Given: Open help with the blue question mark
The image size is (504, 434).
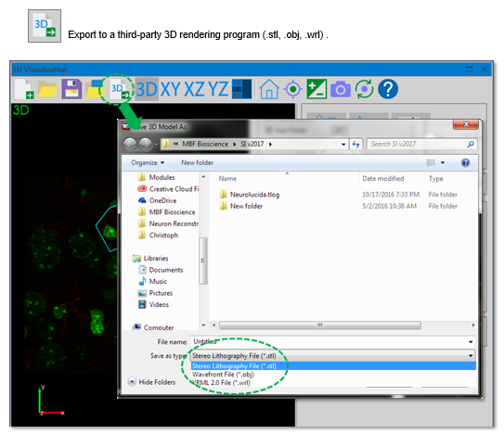Looking at the screenshot, I should pos(388,89).
